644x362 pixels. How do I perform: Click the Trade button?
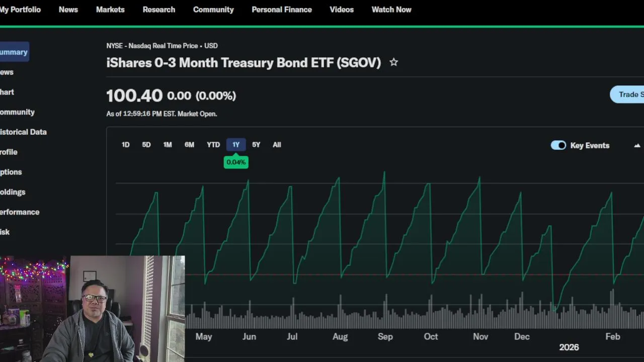[x=627, y=95]
